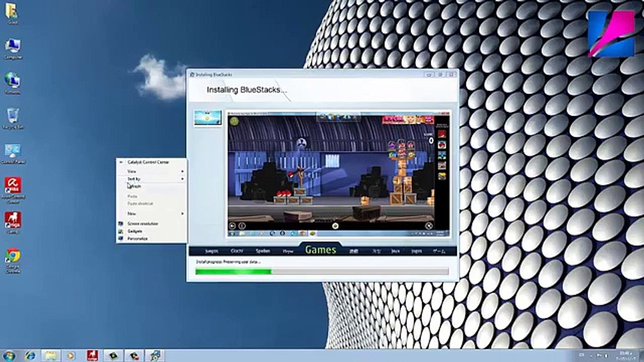
Task: Open the Computer desktop icon
Action: point(13,48)
